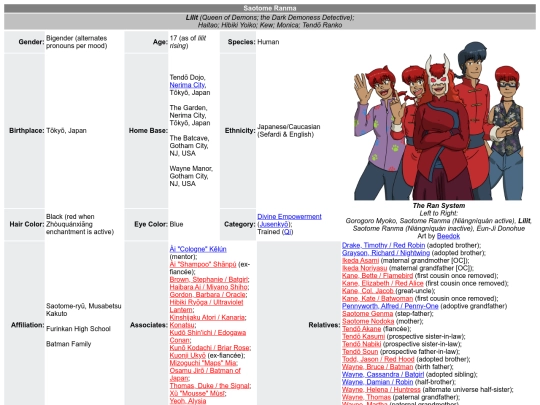Click the Eye Color value Blue
The width and height of the screenshot is (540, 405).
pyautogui.click(x=176, y=224)
